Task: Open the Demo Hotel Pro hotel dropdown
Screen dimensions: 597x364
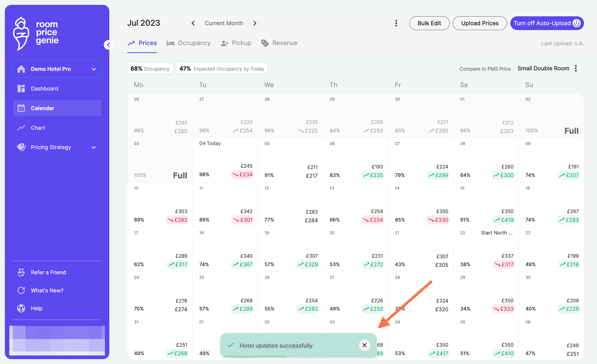Action: coord(57,69)
